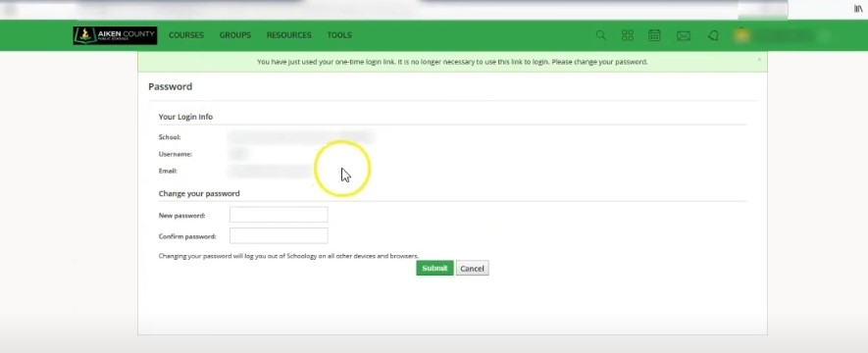Submit the password change
Image resolution: width=868 pixels, height=353 pixels.
point(434,268)
